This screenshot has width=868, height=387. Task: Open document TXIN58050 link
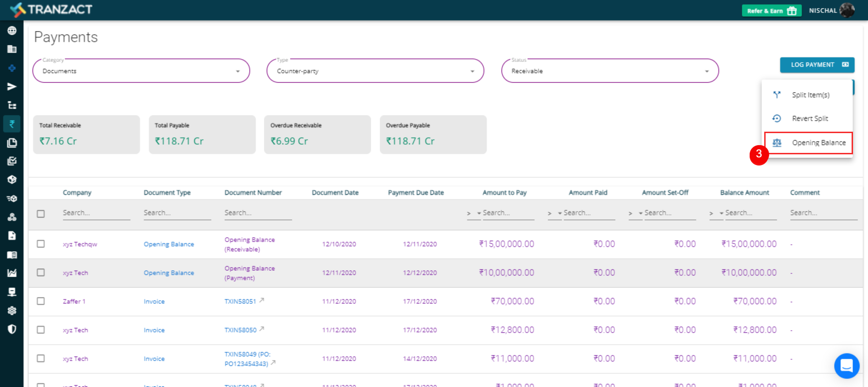(x=241, y=330)
